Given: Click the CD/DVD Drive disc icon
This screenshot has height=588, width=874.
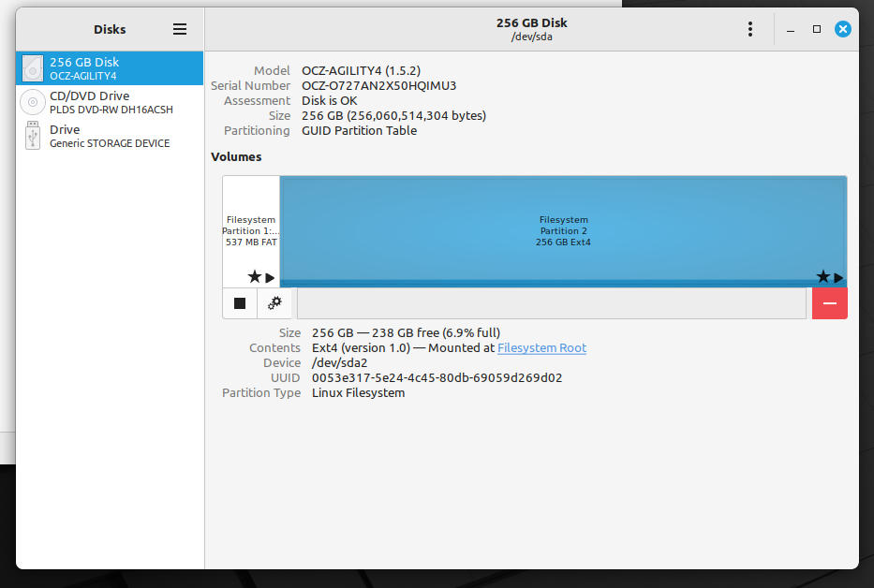Looking at the screenshot, I should 31,101.
